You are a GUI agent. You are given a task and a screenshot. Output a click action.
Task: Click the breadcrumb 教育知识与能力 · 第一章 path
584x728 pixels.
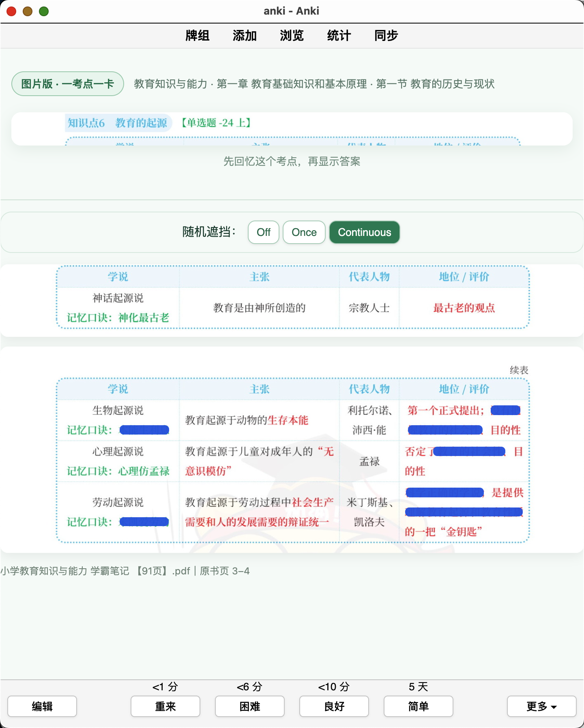coord(314,84)
